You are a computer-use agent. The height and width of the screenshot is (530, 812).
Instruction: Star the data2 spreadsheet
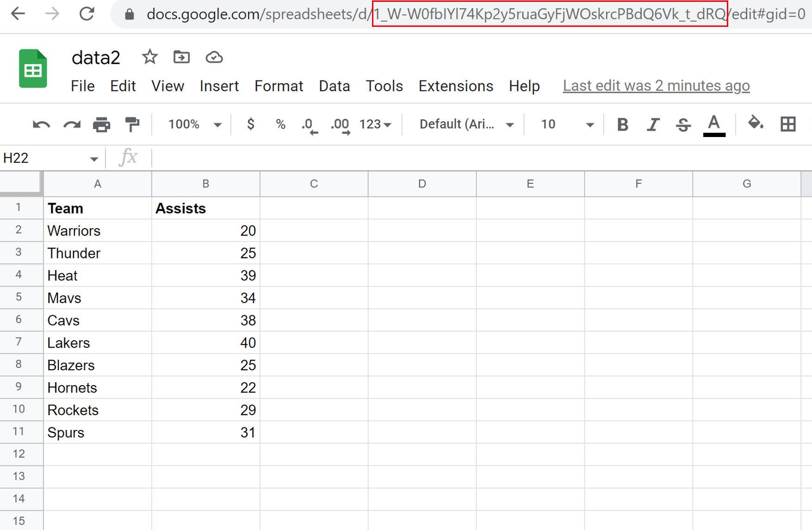149,56
